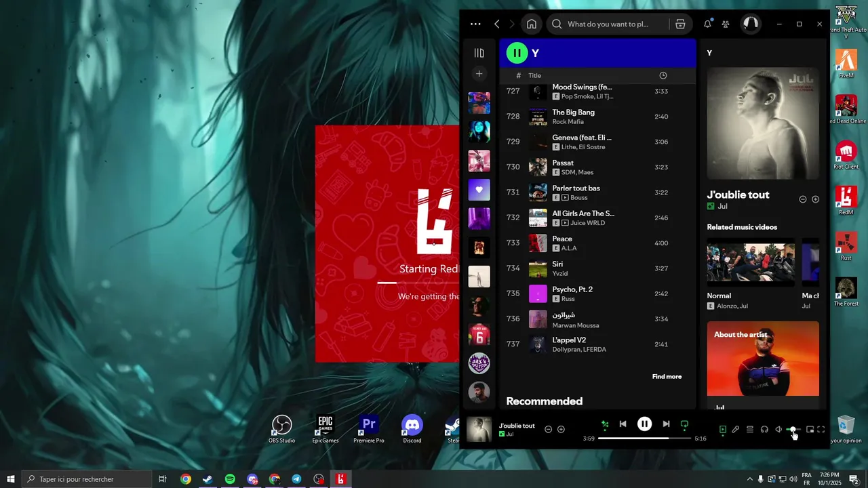
Task: Seek on the playback progress bar
Action: tap(644, 439)
